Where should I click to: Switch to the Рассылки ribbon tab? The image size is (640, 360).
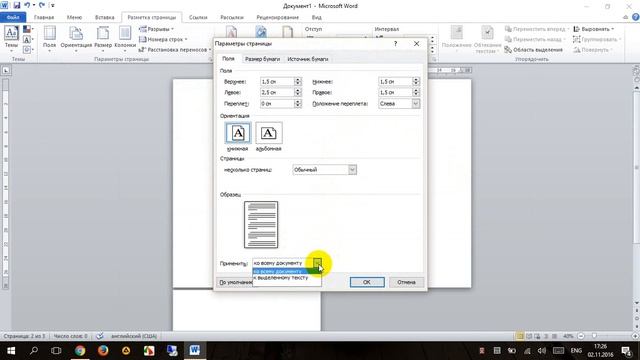(x=232, y=17)
